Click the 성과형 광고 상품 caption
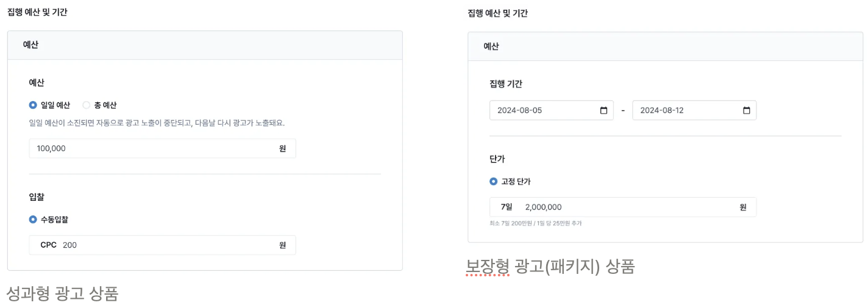This screenshot has height=308, width=868. (x=62, y=294)
